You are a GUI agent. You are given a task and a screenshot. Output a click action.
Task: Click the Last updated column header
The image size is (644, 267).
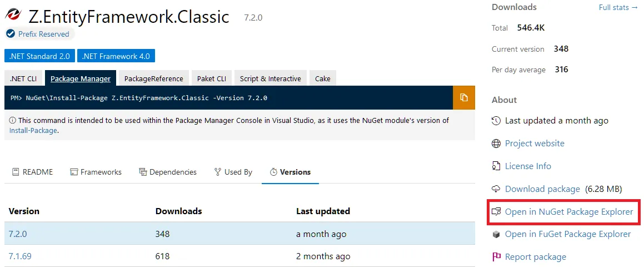323,211
